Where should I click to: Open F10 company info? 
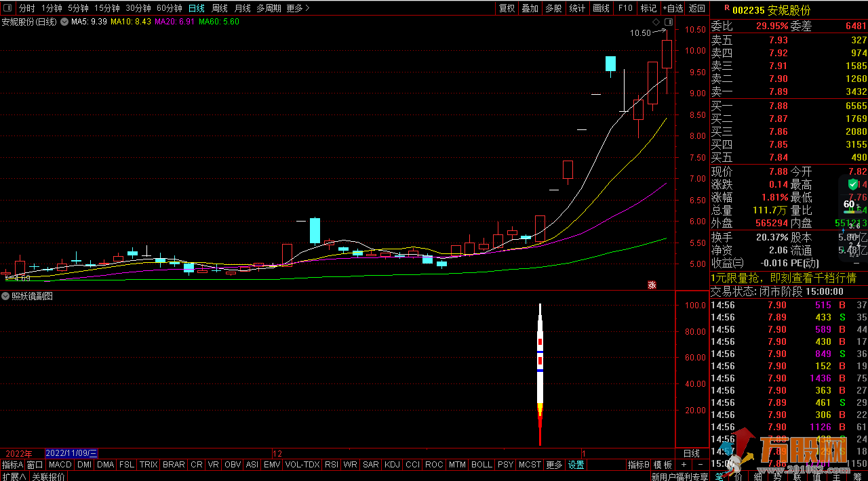pos(625,8)
